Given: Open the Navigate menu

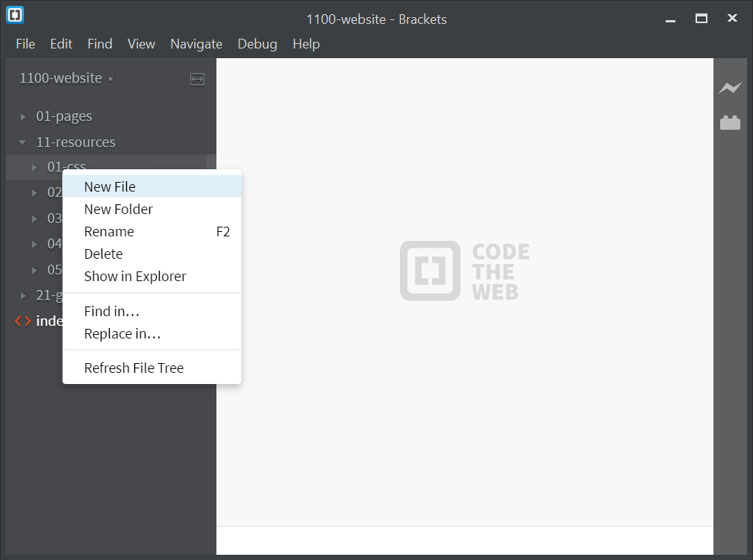Looking at the screenshot, I should 196,44.
